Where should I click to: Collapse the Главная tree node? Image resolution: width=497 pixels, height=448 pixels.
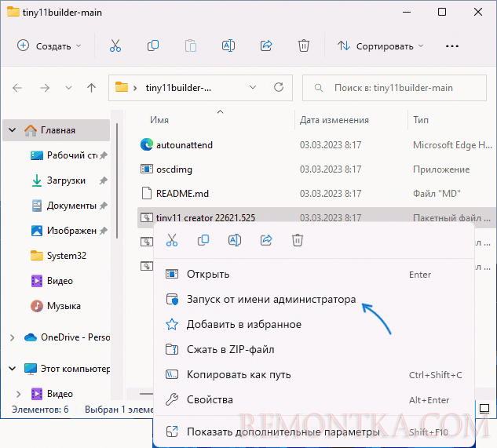click(13, 130)
